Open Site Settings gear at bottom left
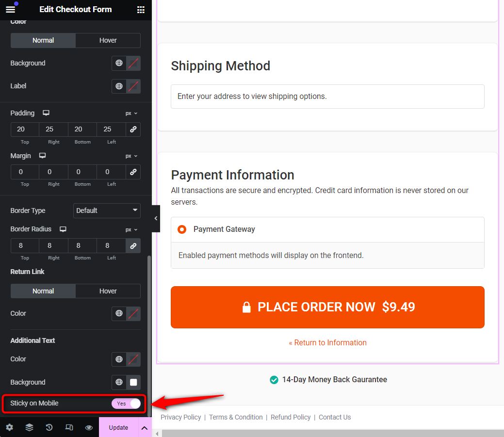The image size is (504, 437). click(10, 427)
